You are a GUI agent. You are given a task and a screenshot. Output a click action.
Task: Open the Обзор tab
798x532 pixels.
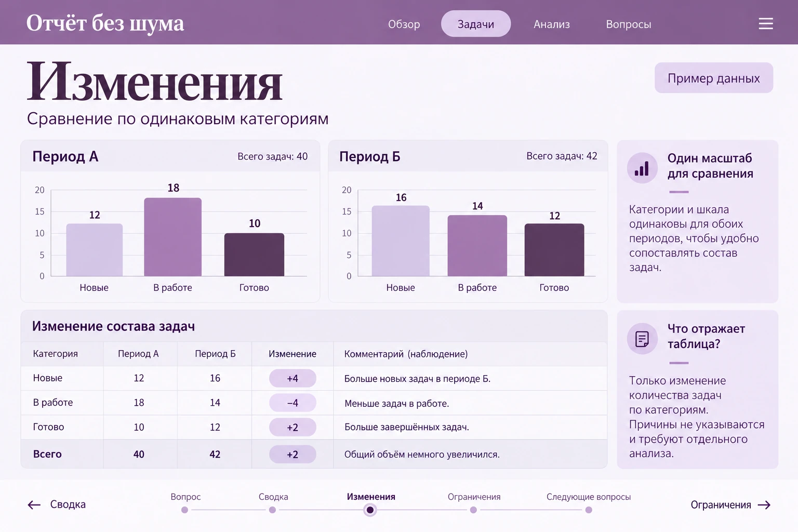click(404, 24)
